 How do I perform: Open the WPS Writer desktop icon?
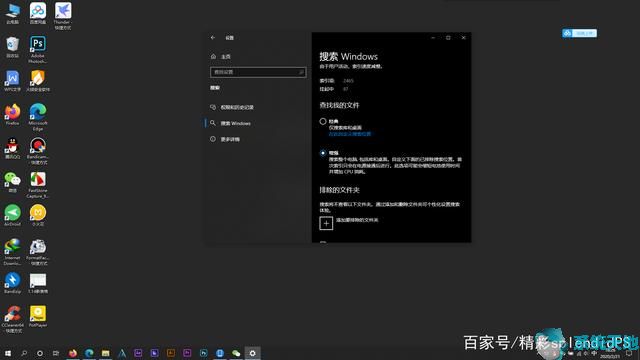(13, 80)
